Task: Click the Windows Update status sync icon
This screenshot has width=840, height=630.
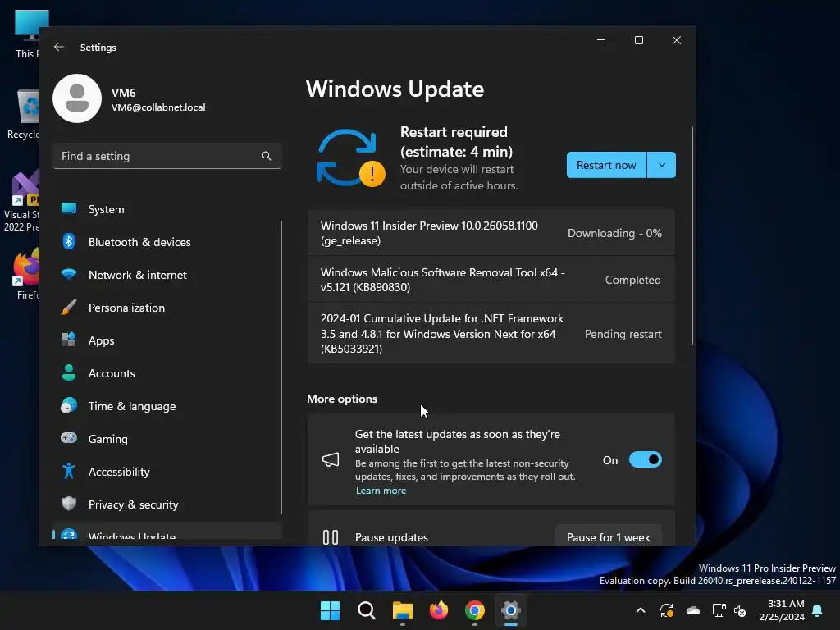Action: click(x=351, y=158)
